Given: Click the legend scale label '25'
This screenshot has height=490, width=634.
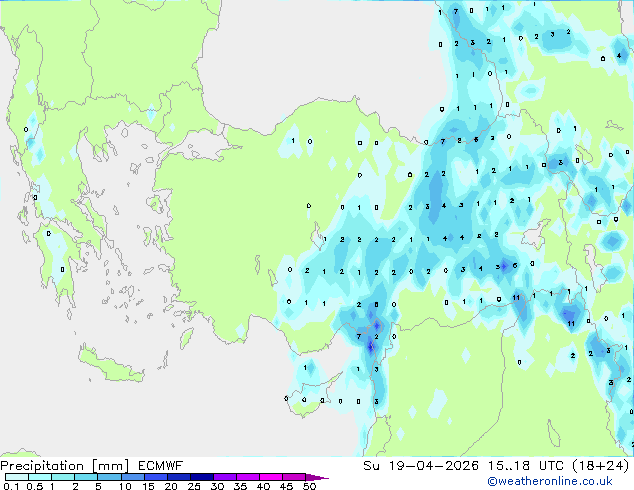Looking at the screenshot, I should point(194,486).
